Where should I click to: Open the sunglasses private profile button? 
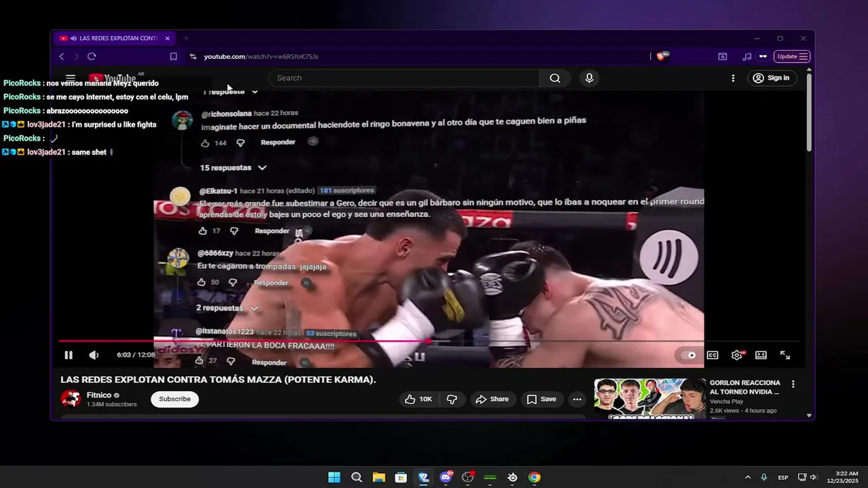pos(763,56)
